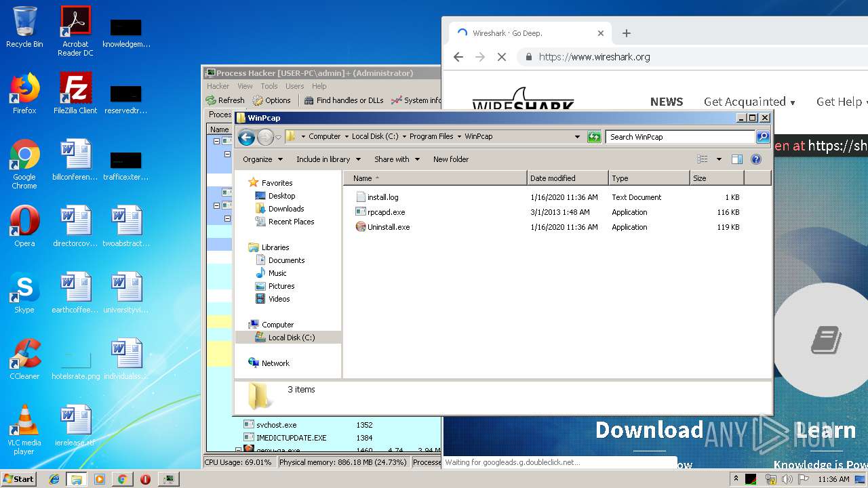This screenshot has width=868, height=488.
Task: Launch Acrobat Reader DC from desktop
Action: point(75,31)
